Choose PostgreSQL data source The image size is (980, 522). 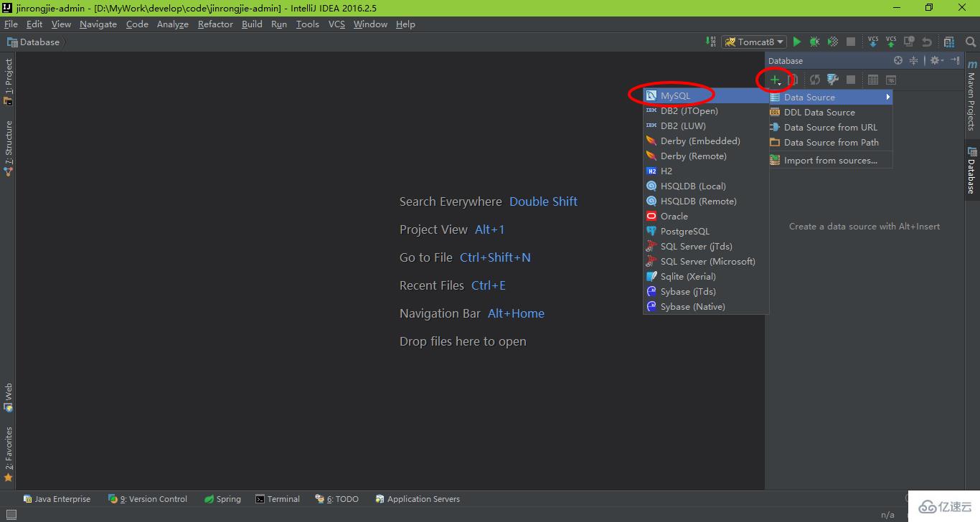706,231
